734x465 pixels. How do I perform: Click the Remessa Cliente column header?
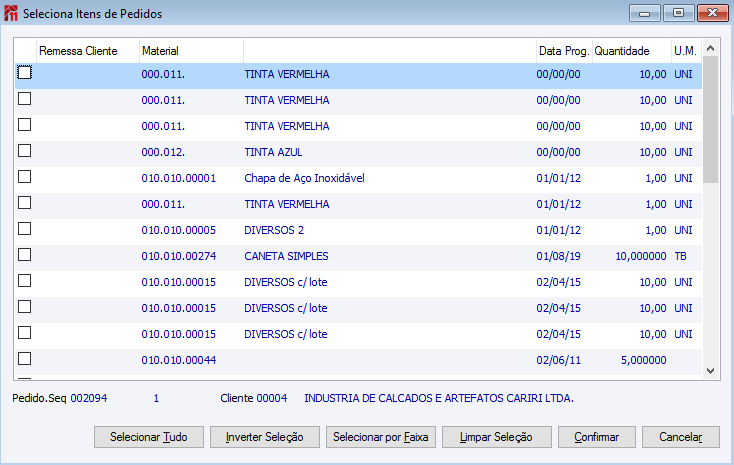point(88,51)
